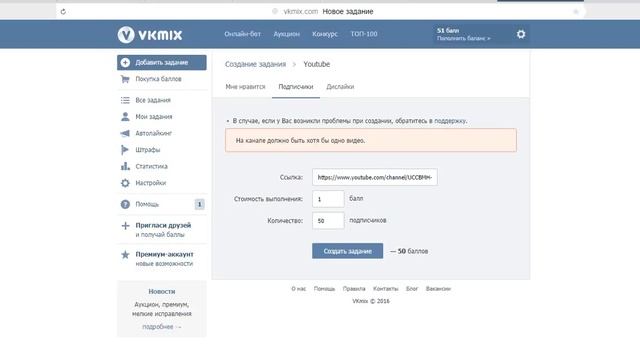Click the gear icon beside Настройки
The image size is (640, 360).
point(125,183)
